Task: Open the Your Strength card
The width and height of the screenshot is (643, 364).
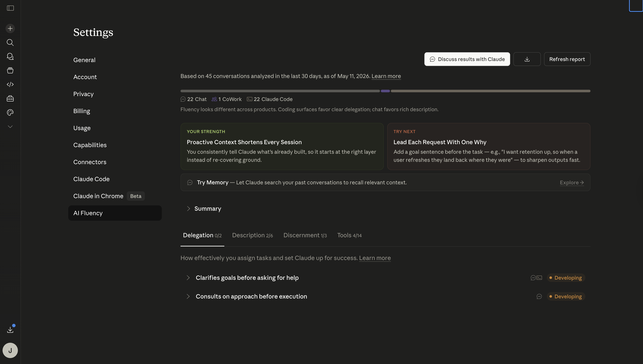Action: 282,146
